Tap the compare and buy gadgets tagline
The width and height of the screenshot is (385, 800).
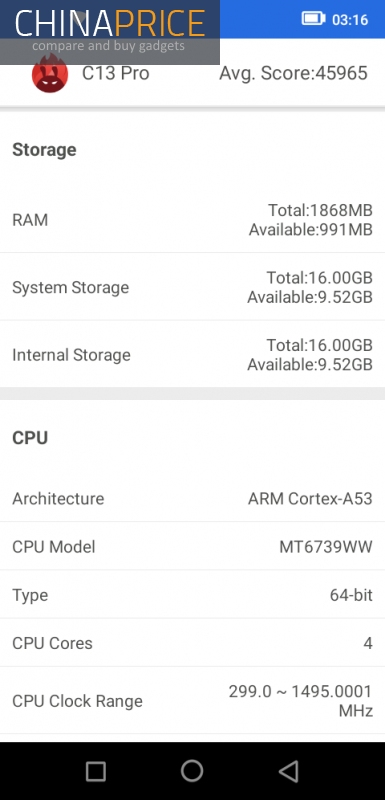[x=108, y=46]
